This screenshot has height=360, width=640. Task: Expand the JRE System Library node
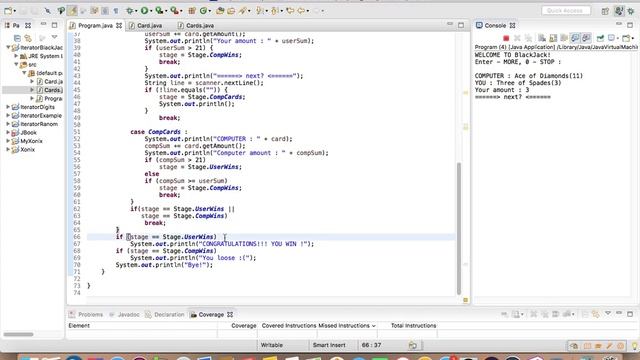point(16,56)
